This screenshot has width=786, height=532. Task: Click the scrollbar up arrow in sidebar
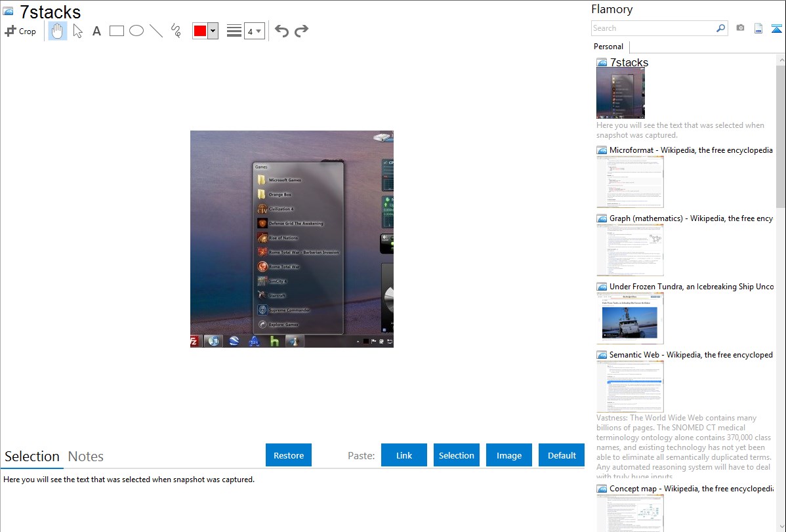[781, 60]
